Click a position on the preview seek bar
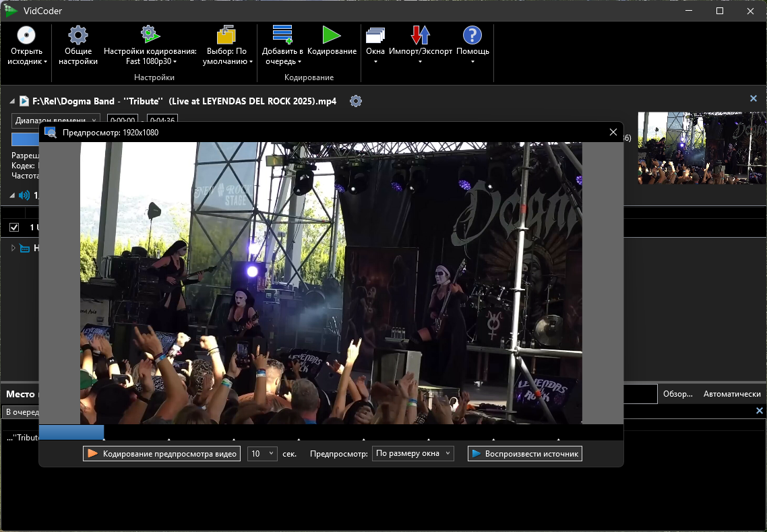This screenshot has width=767, height=532. coord(331,432)
